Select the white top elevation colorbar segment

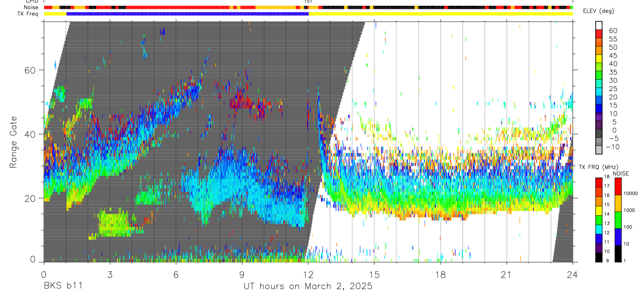tap(599, 26)
